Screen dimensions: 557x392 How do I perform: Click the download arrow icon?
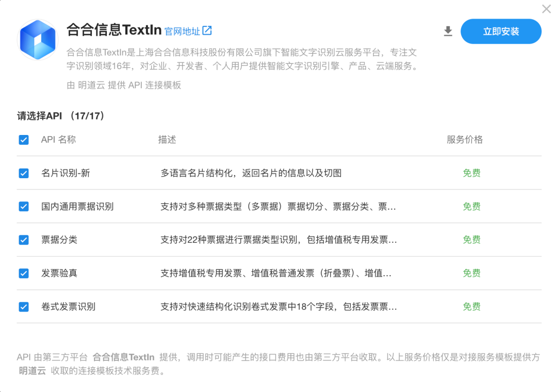[x=448, y=31]
